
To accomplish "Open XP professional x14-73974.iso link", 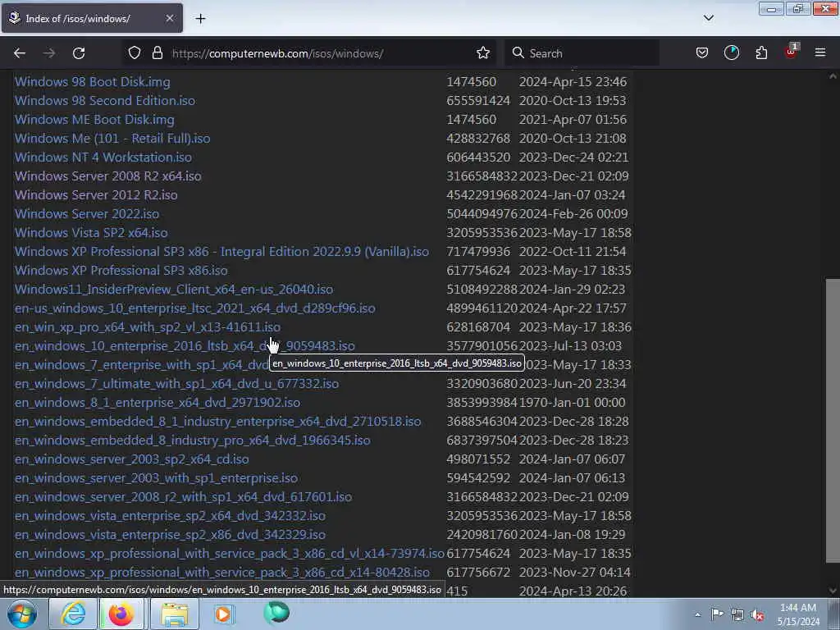I will pyautogui.click(x=230, y=553).
